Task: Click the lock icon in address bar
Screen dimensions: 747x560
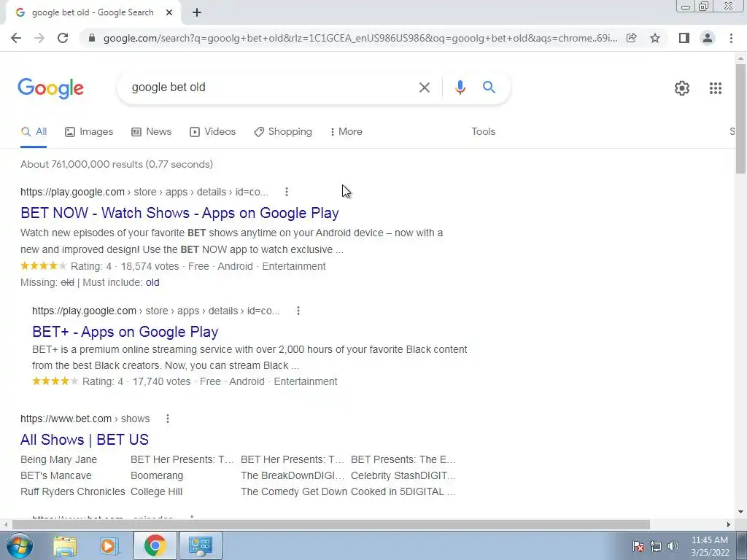Action: click(x=92, y=38)
